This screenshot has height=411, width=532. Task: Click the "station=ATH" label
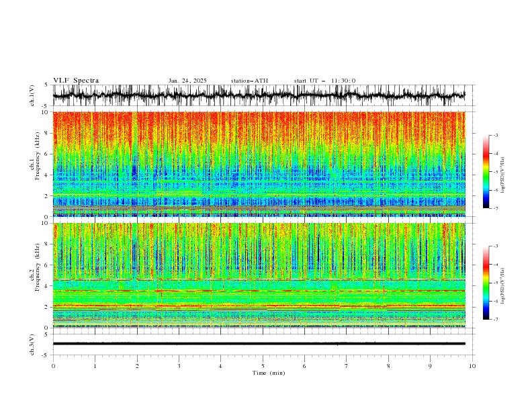point(249,81)
